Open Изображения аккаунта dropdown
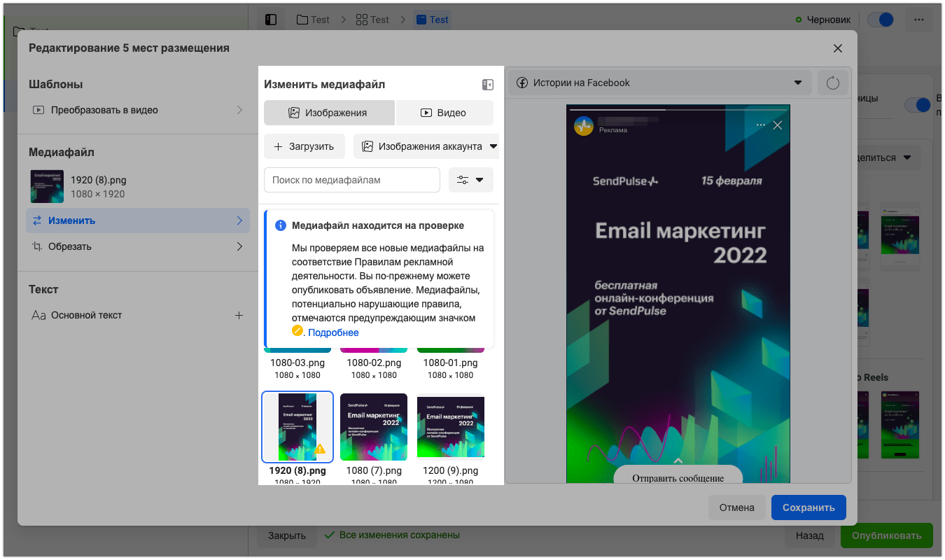The width and height of the screenshot is (945, 560). click(x=427, y=146)
